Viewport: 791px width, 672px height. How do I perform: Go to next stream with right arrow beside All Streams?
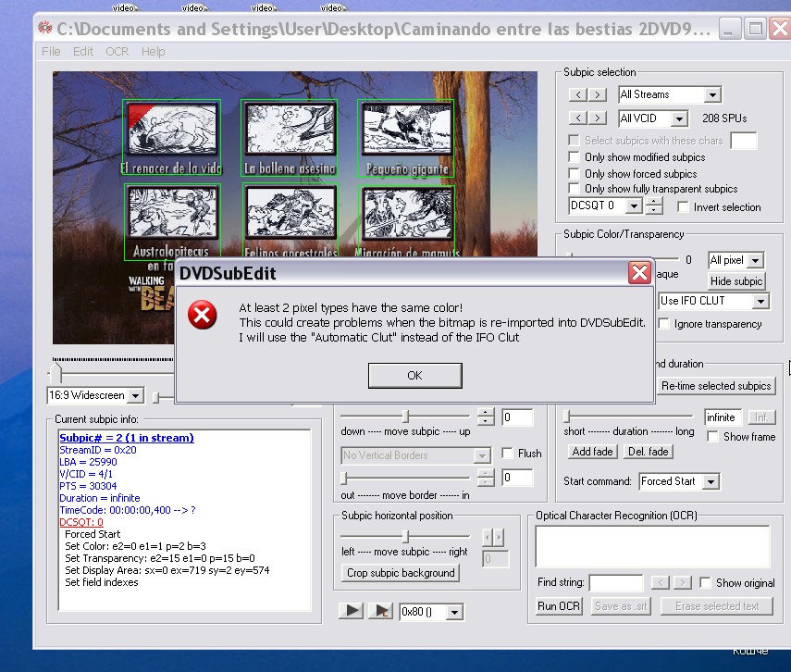pos(598,94)
